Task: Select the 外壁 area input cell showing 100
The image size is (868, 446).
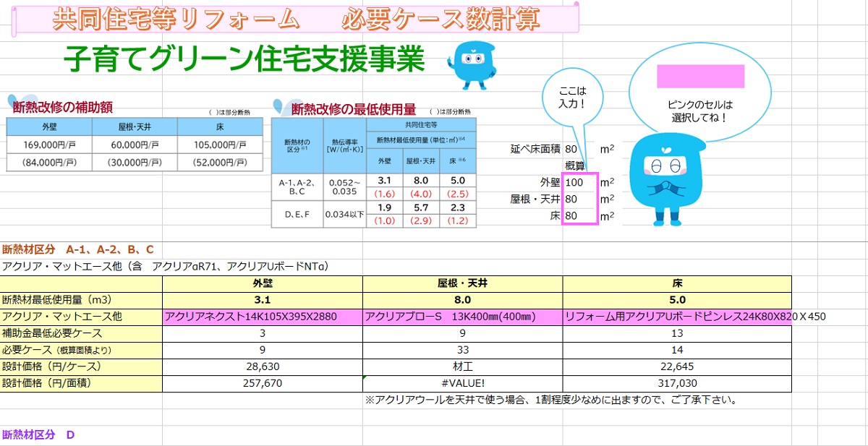Action: pos(580,182)
